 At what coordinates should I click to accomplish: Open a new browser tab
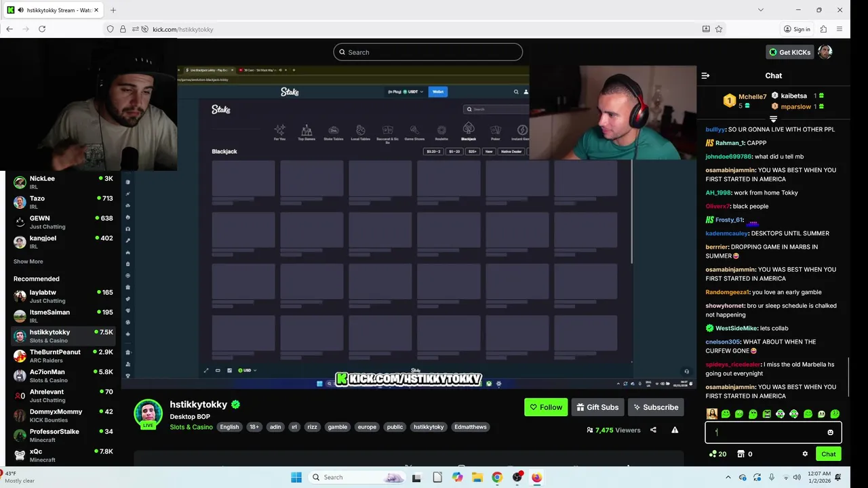(x=113, y=10)
